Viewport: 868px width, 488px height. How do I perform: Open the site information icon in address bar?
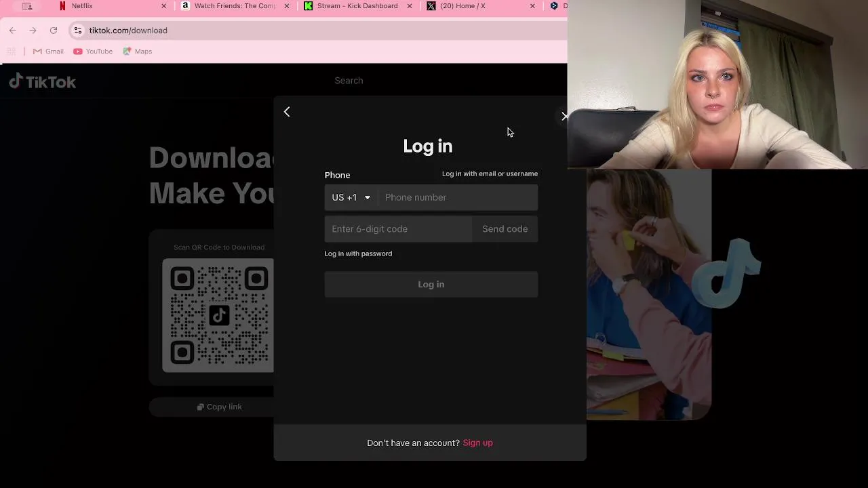tap(77, 30)
